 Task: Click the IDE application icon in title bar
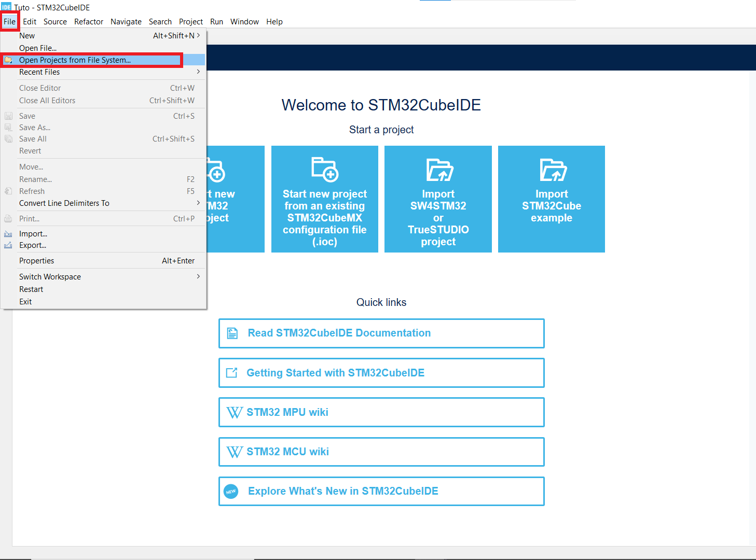[x=6, y=7]
